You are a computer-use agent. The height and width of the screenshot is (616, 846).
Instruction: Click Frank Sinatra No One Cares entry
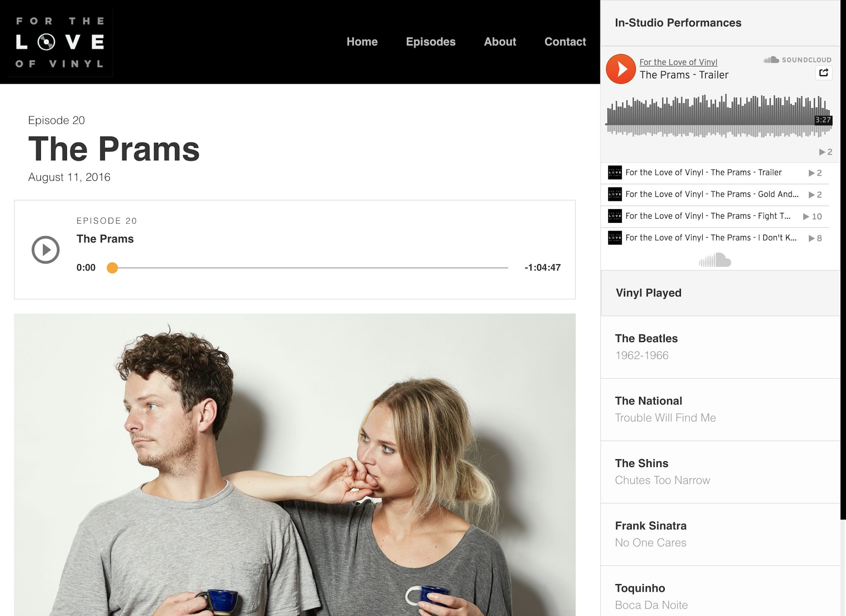coord(720,534)
